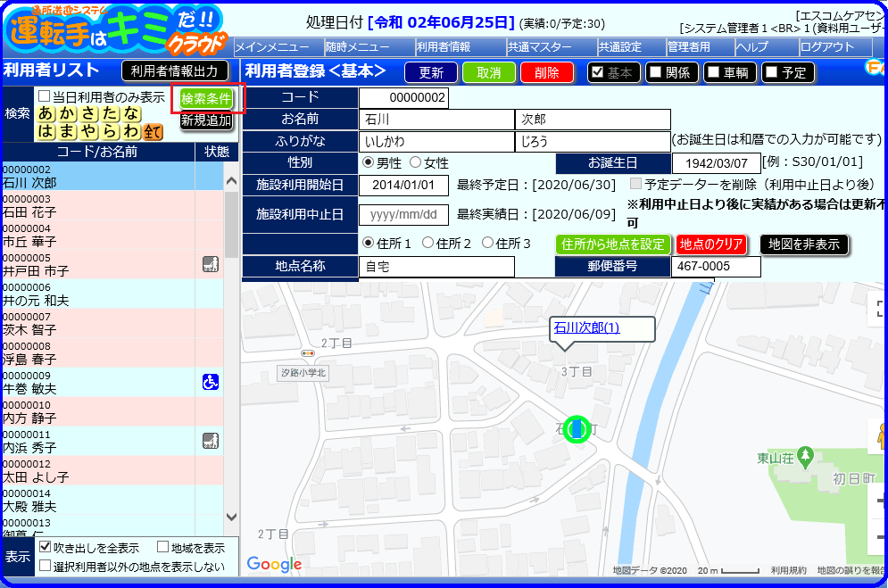Click 利用者情報出力 button
Screen dimensions: 888x588
(x=174, y=70)
